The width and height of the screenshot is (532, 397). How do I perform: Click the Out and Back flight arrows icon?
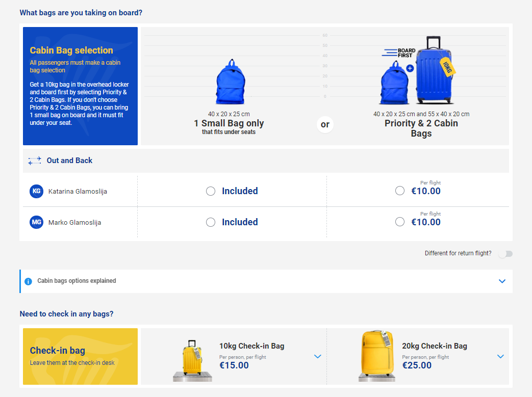click(x=35, y=161)
